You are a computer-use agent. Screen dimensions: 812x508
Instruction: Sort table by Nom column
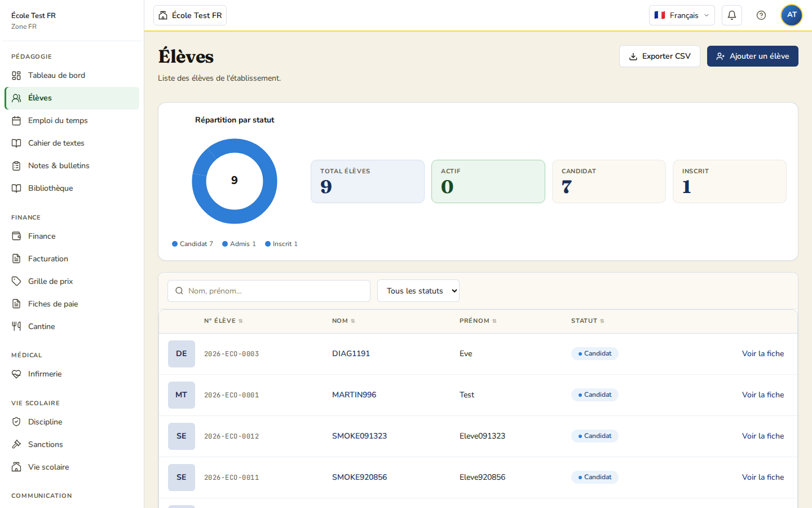pos(343,321)
